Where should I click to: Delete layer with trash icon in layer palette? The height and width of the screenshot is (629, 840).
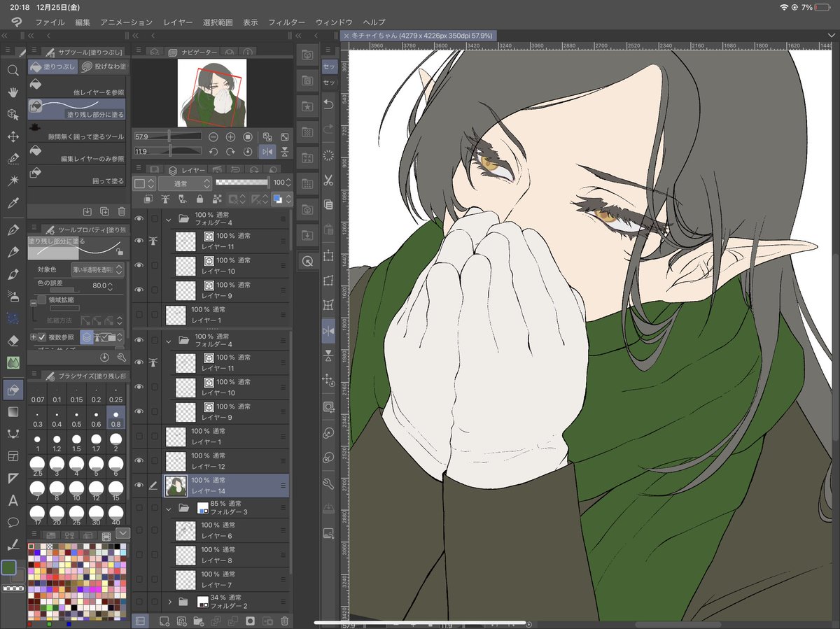coord(284,621)
